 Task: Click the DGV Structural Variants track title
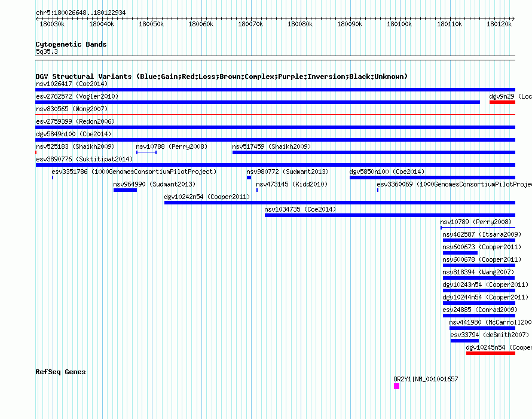(222, 77)
